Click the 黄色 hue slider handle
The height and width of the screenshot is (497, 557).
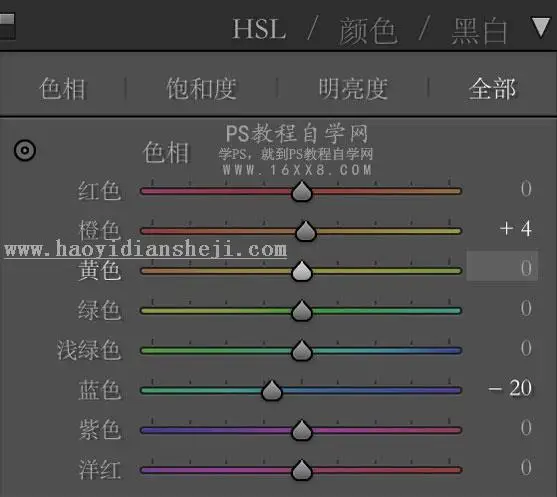(x=302, y=271)
